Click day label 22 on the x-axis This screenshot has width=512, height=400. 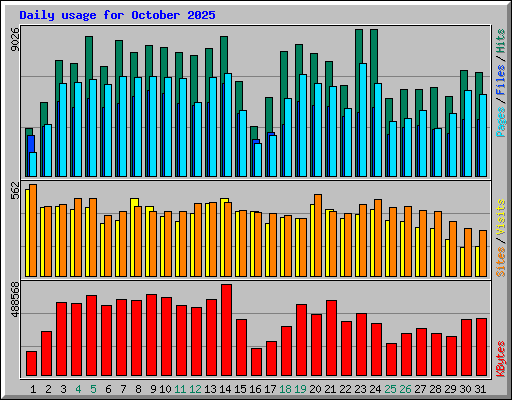point(345,389)
